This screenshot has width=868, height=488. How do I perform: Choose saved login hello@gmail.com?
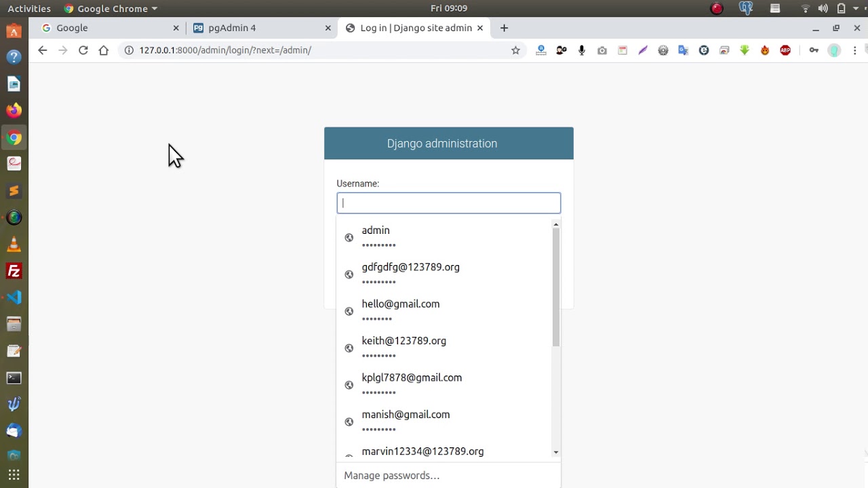pos(444,311)
